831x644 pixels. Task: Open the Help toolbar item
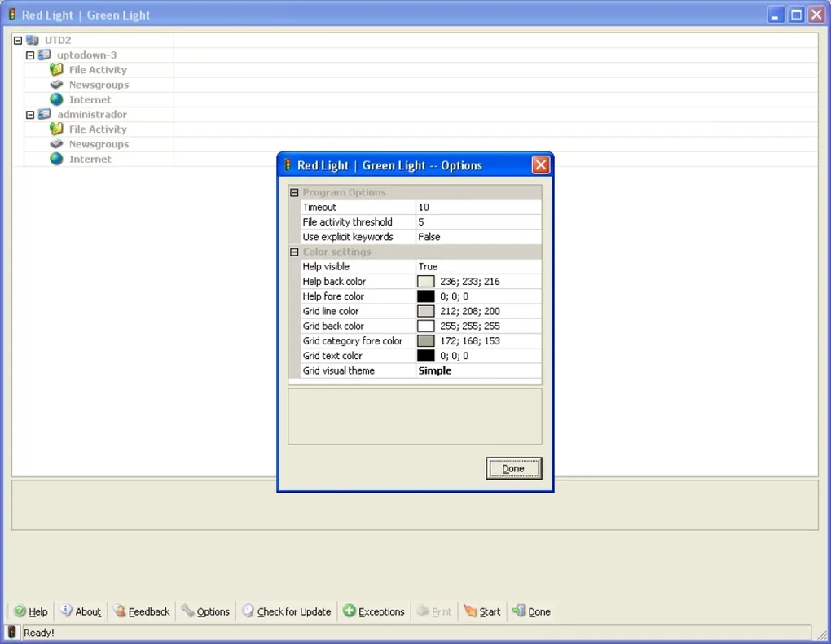click(31, 611)
